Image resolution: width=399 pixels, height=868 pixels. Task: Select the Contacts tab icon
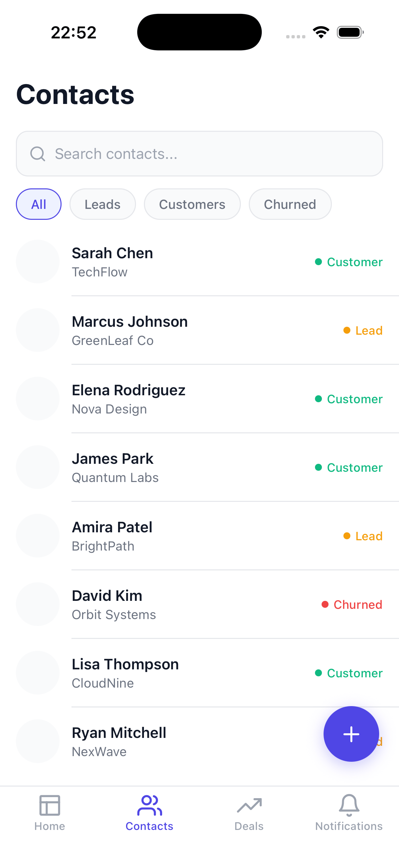(150, 805)
